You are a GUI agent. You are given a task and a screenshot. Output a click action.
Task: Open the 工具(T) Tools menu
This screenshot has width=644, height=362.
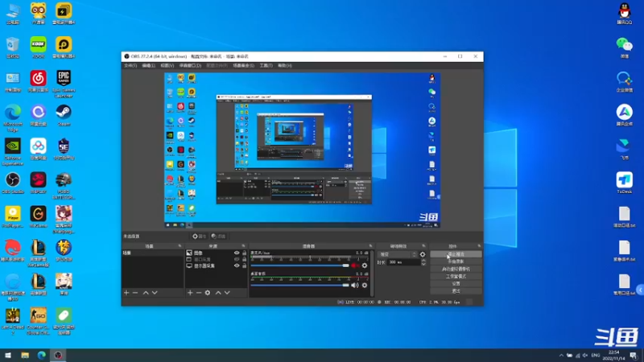coord(266,66)
